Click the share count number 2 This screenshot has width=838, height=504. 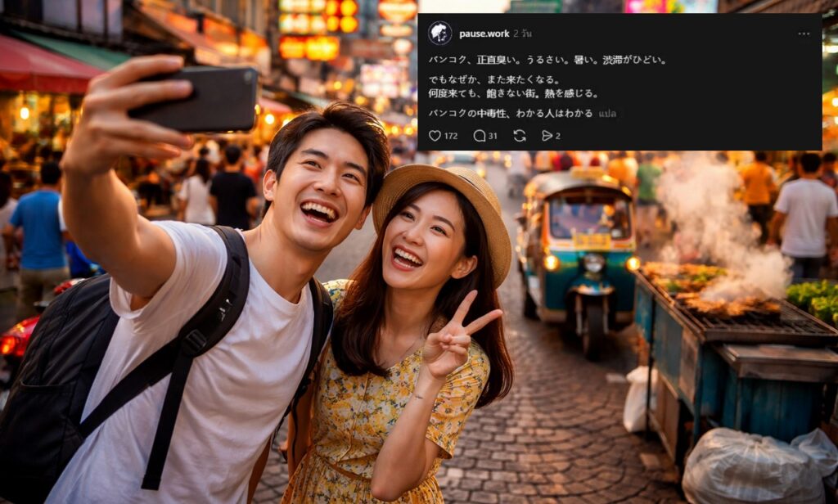point(558,136)
